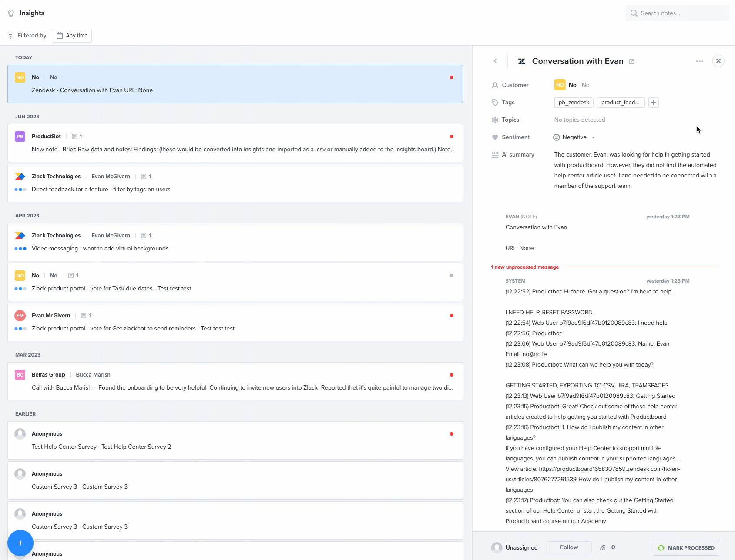Click the link count icon near Follow

click(x=603, y=547)
